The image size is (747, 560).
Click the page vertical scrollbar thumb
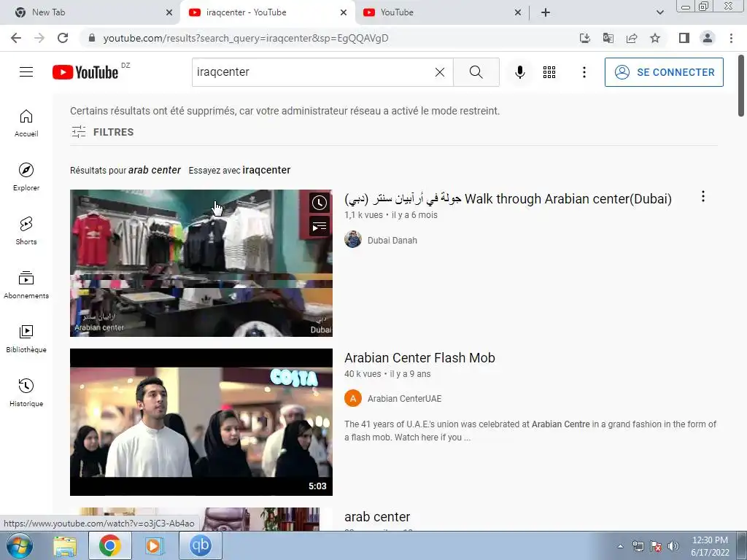point(741,86)
